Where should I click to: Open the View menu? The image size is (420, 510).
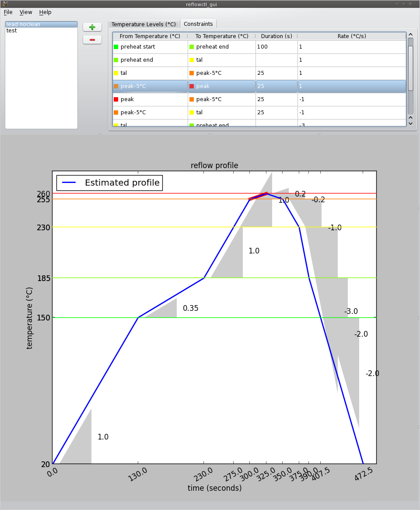[26, 12]
